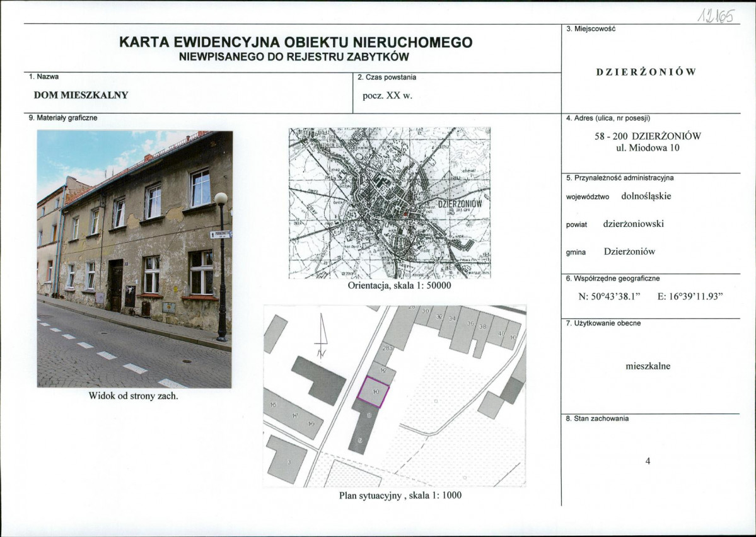Click plot 3 in the plan's lower left
The width and height of the screenshot is (756, 537).
pyautogui.click(x=289, y=461)
